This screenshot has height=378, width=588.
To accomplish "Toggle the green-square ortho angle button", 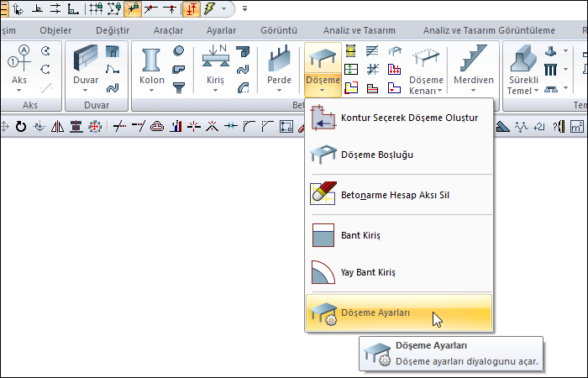I will [73, 8].
